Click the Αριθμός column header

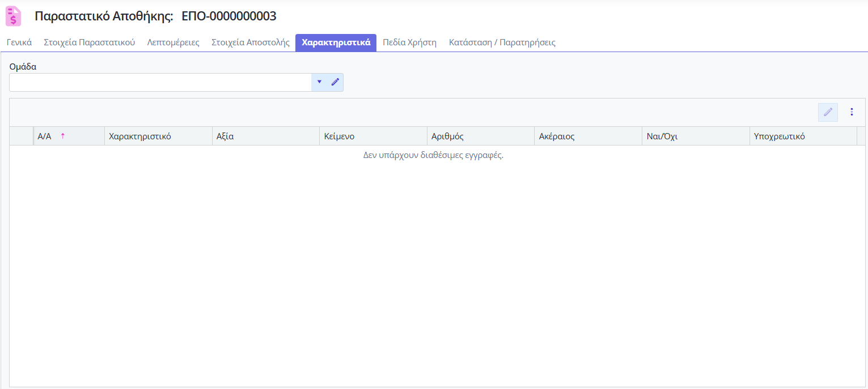(x=447, y=136)
